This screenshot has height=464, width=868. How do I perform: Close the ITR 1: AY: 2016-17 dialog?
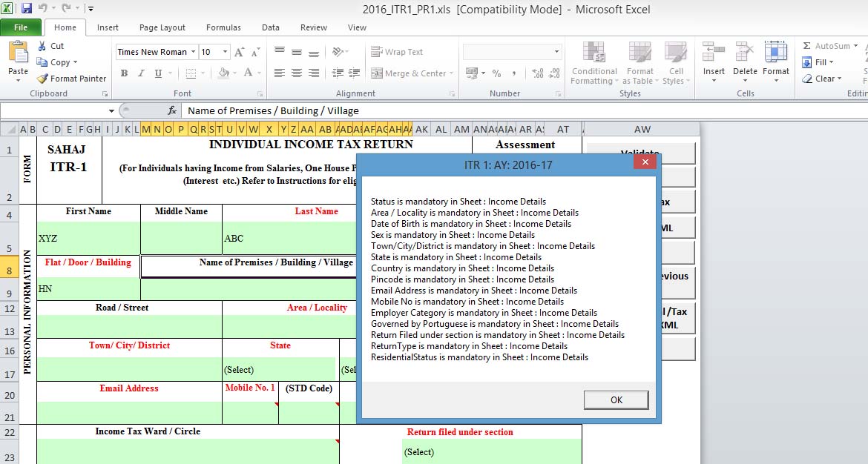(645, 162)
